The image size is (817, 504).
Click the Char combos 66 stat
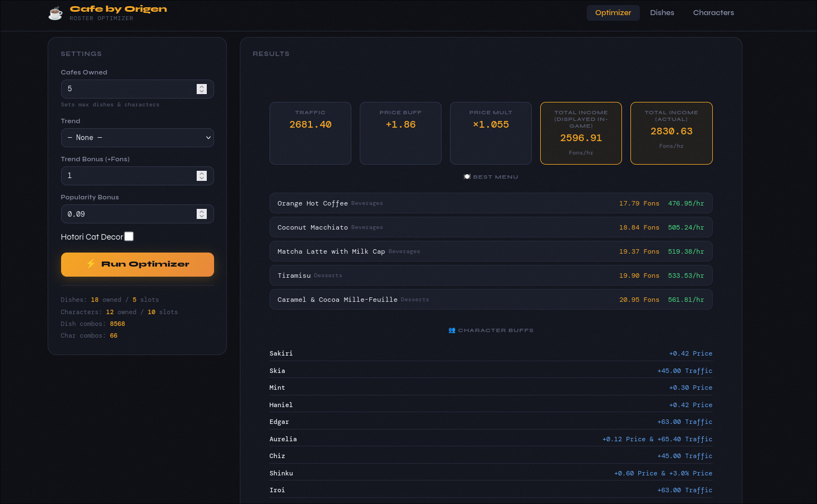(x=89, y=335)
